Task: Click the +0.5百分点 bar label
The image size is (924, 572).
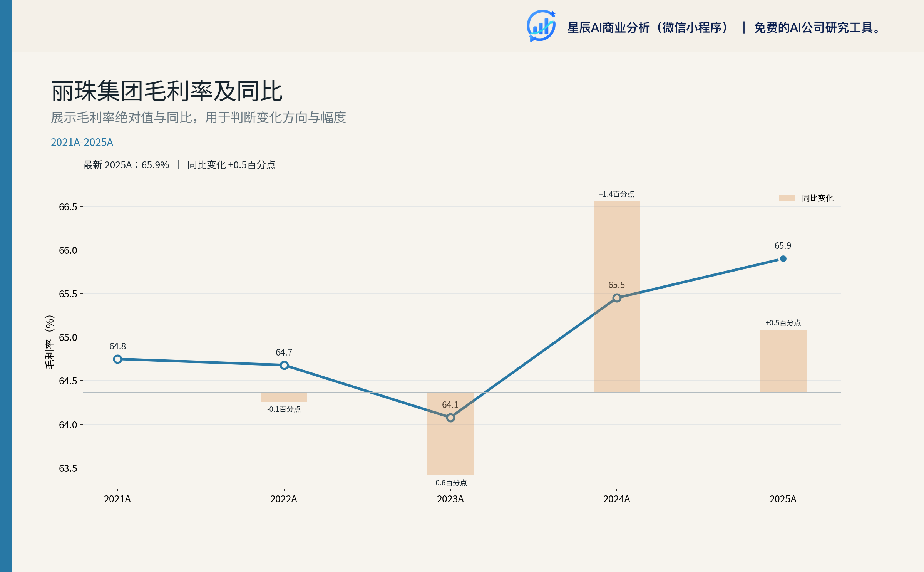Action: (x=783, y=323)
